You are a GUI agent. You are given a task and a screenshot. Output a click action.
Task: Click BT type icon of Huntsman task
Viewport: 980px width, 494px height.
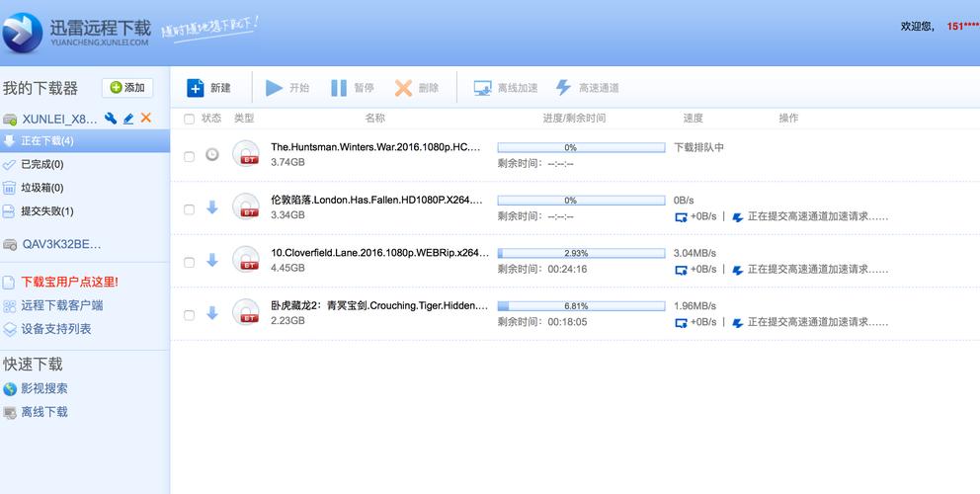click(246, 153)
